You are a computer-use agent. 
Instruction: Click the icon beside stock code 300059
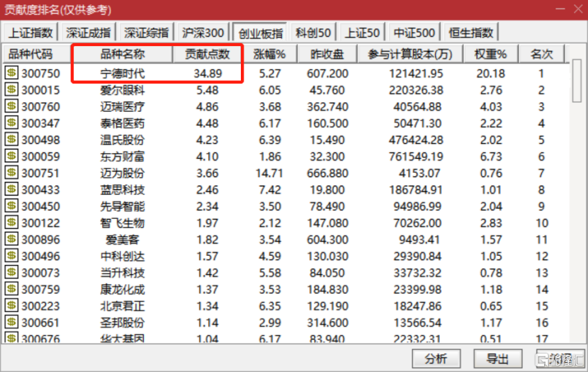[11, 156]
